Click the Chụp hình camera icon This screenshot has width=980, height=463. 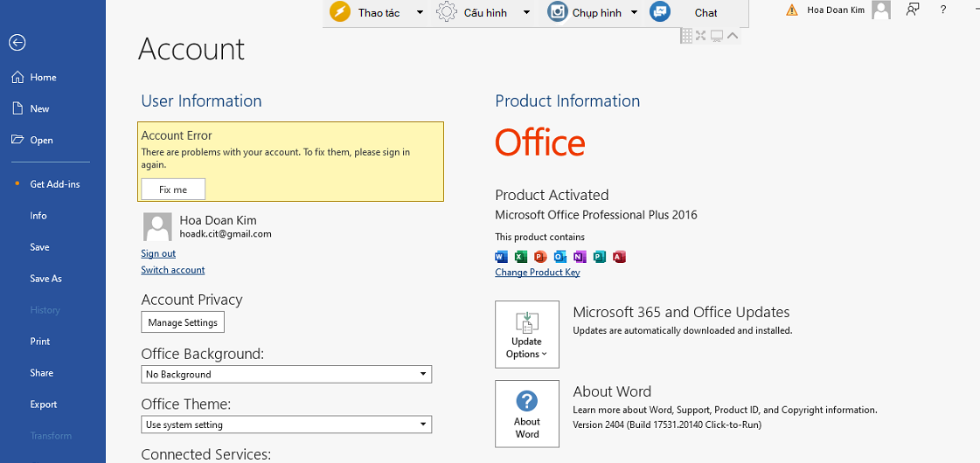(x=558, y=12)
